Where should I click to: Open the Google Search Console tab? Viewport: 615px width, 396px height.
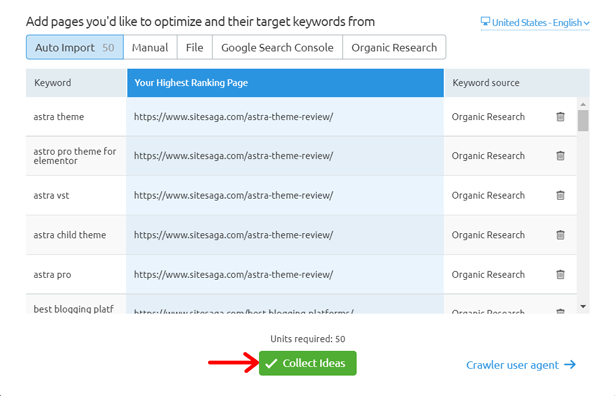[x=277, y=47]
